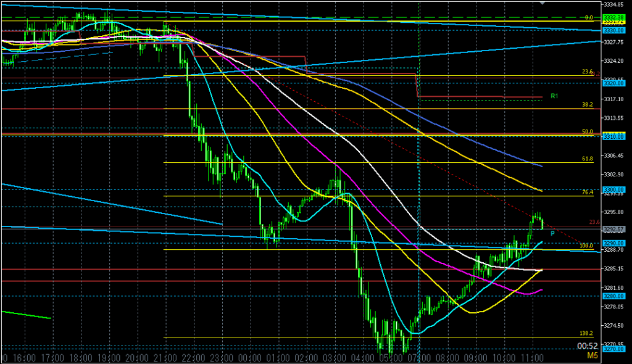Click the cyan 3270.00 price level tag

[x=613, y=349]
